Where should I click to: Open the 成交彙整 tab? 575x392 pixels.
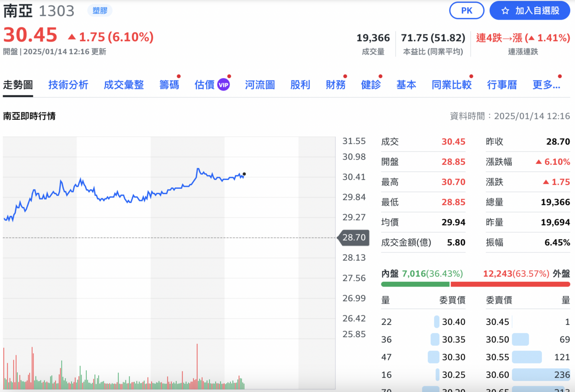tap(124, 85)
